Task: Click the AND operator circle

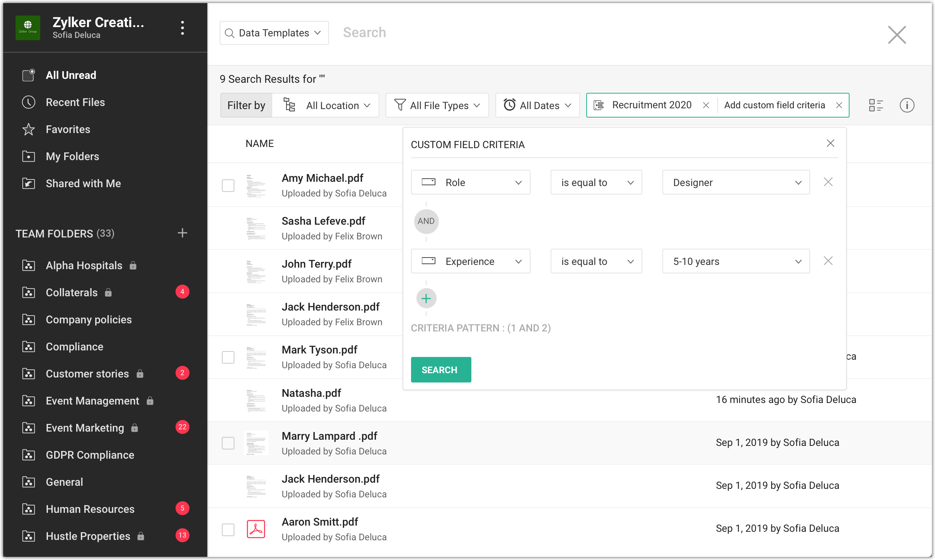Action: tap(426, 221)
